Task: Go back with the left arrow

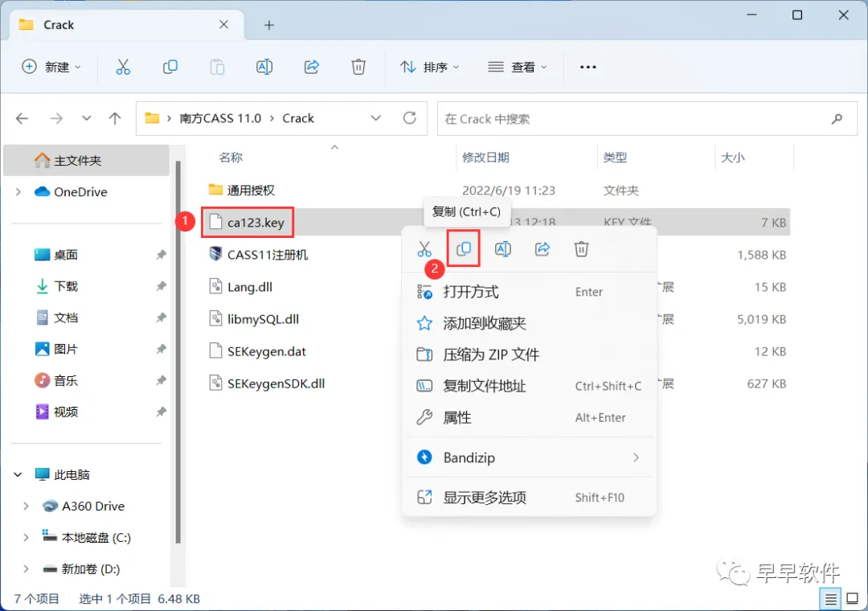Action: (23, 118)
